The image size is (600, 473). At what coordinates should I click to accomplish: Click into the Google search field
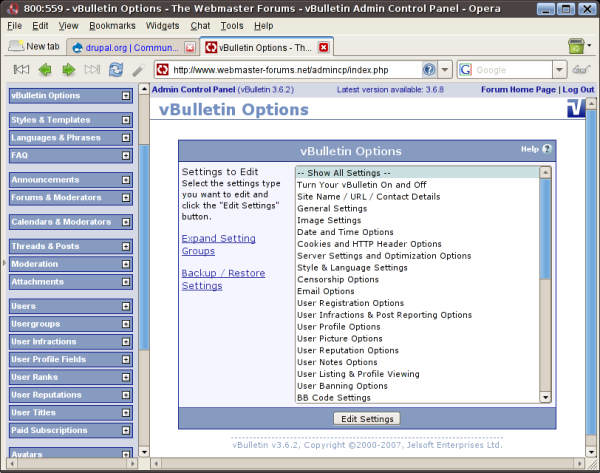click(x=512, y=70)
